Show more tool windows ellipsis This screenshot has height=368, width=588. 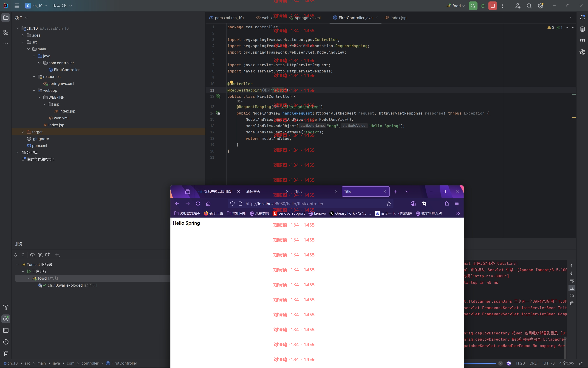(6, 44)
